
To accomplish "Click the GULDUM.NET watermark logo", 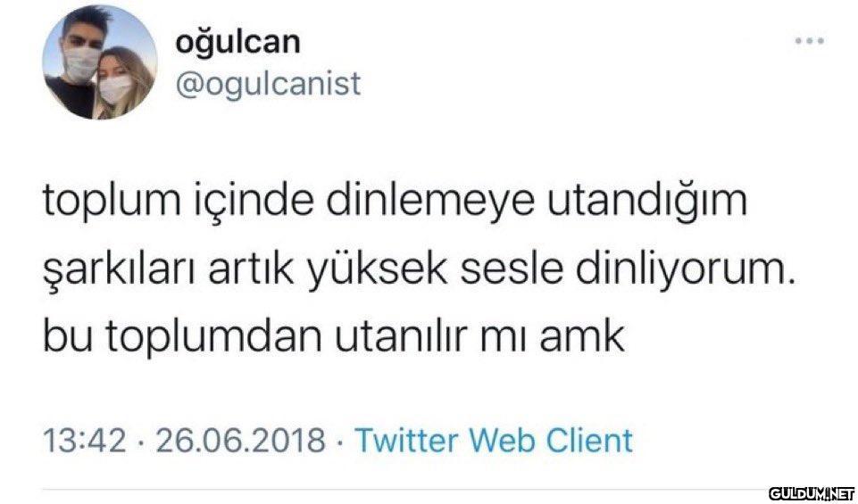I will pos(812,494).
